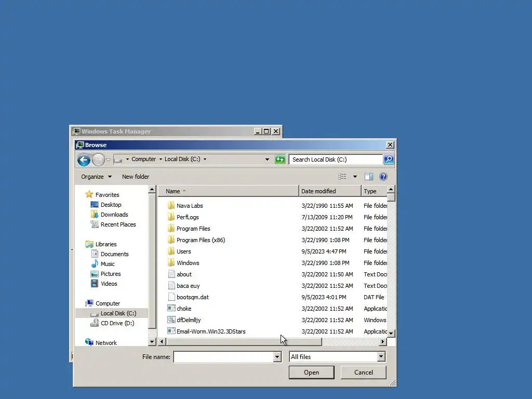Select the Users folder icon

[171, 251]
